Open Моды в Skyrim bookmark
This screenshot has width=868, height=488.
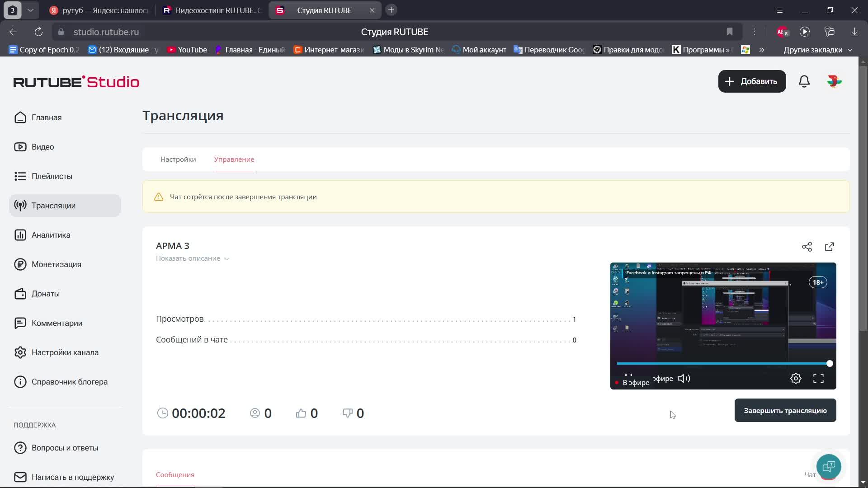pos(409,50)
